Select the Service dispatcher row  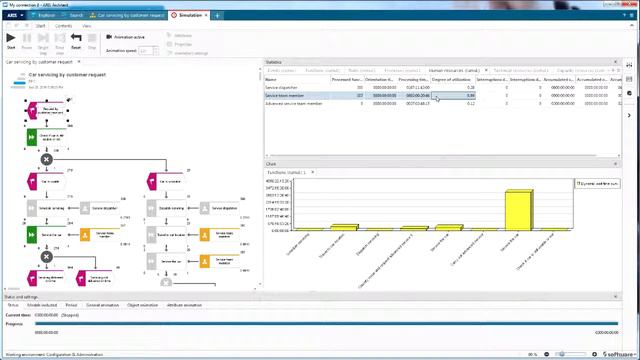(443, 87)
